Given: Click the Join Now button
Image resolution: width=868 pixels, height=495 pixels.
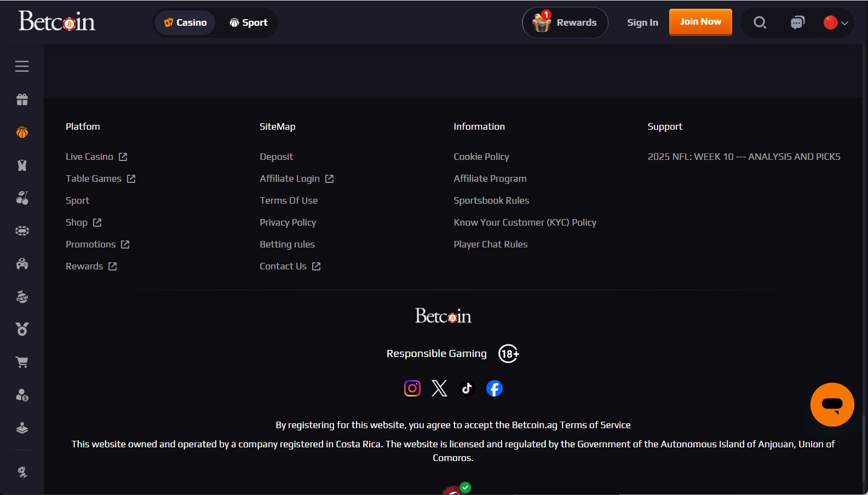Looking at the screenshot, I should point(700,22).
